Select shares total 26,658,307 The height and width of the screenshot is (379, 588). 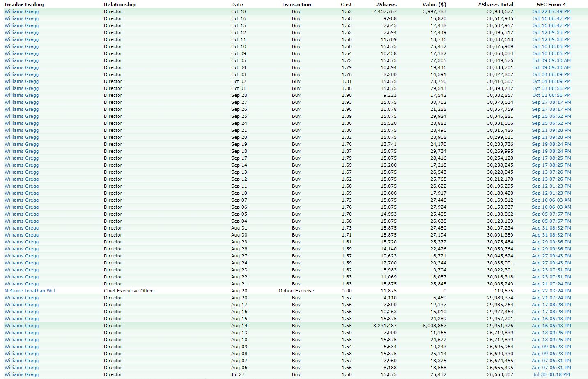(x=500, y=374)
